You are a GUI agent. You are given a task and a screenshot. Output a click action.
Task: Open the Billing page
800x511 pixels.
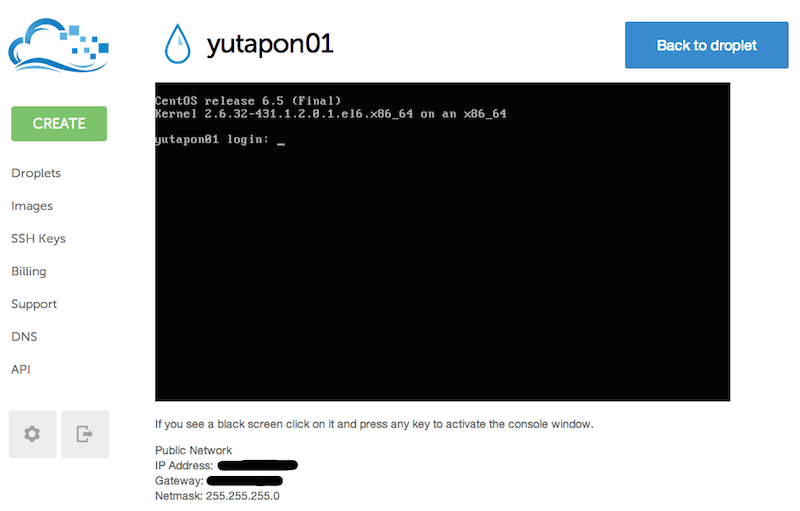click(29, 271)
